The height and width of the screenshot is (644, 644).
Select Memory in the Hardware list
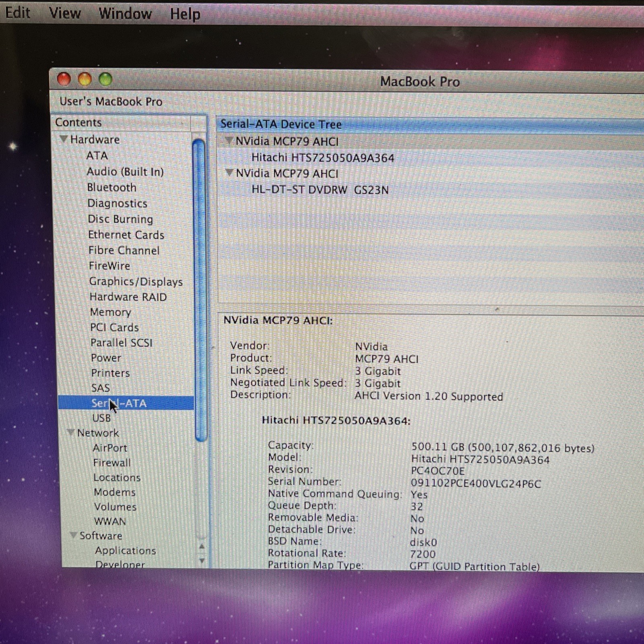(110, 312)
